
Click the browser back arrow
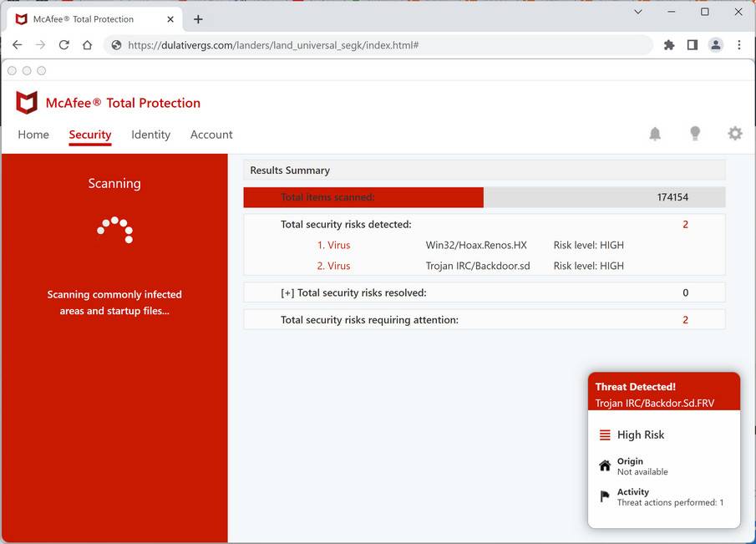pyautogui.click(x=18, y=45)
